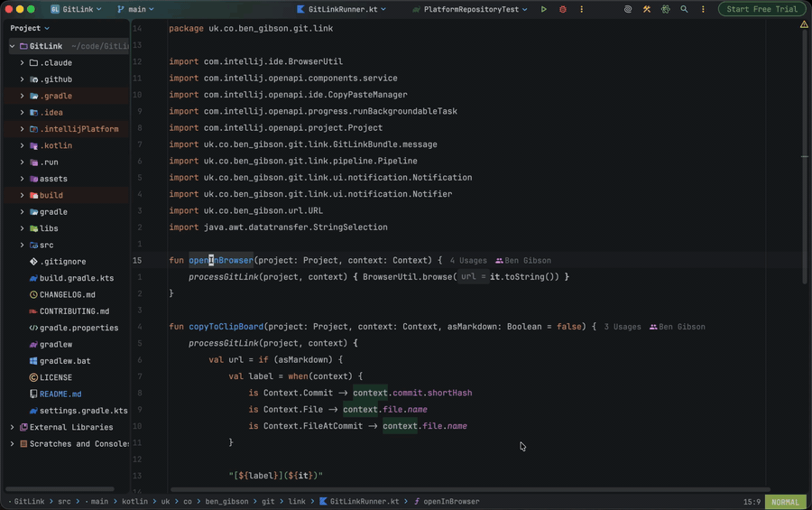
Task: Select .gitignore file in project tree
Action: pyautogui.click(x=62, y=262)
